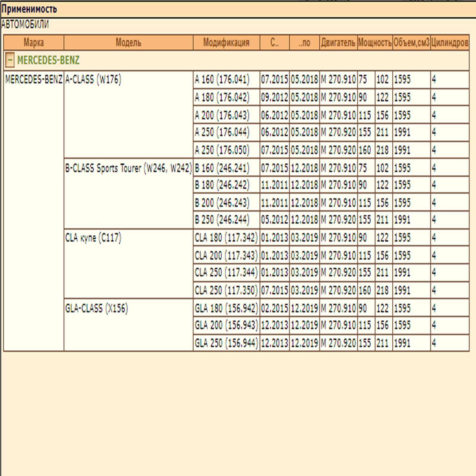Viewport: 476px width, 476px height.
Task: Select the GLA-CLASS (X156) model cell
Action: tap(96, 308)
